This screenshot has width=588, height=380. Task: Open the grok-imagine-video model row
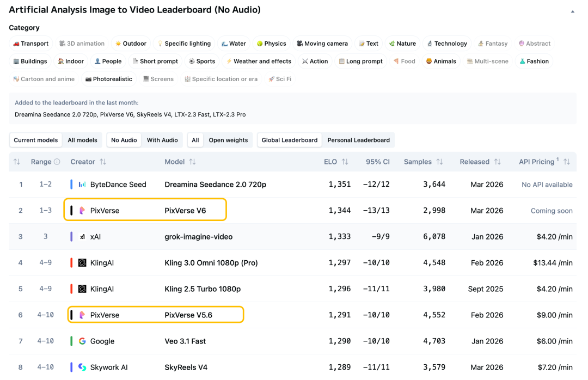click(x=198, y=237)
